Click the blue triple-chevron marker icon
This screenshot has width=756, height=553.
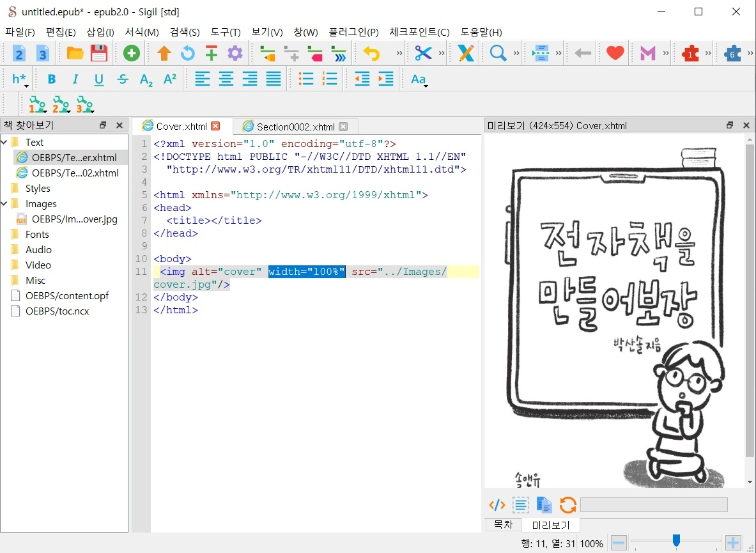(x=339, y=53)
